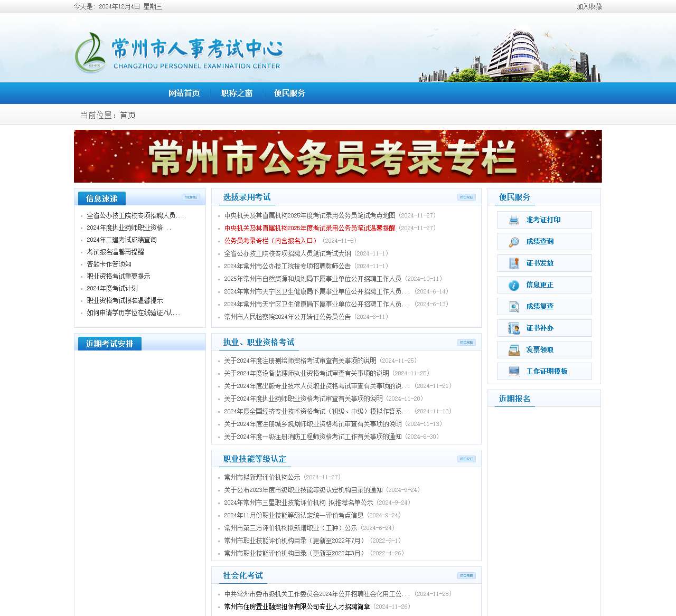Image resolution: width=676 pixels, height=616 pixels.
Task: Click the magnifier icon beside 成绩查询
Action: [514, 242]
